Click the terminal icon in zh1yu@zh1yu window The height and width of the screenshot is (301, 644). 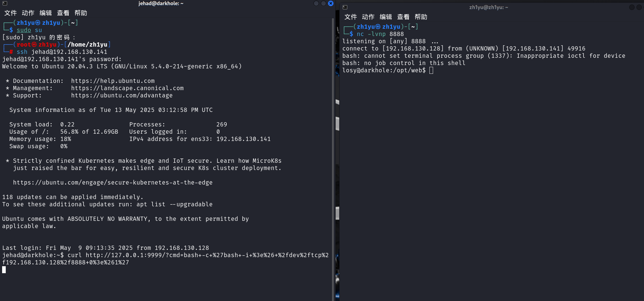[x=345, y=7]
